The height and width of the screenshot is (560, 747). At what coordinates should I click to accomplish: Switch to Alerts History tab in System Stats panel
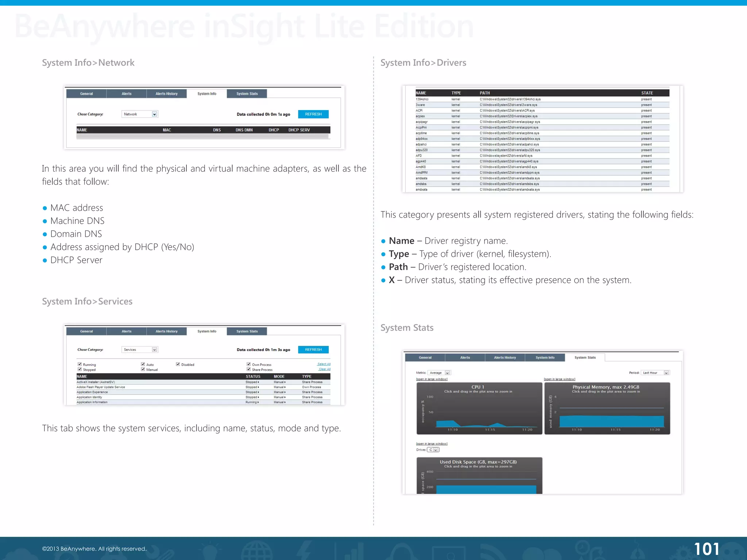click(505, 358)
